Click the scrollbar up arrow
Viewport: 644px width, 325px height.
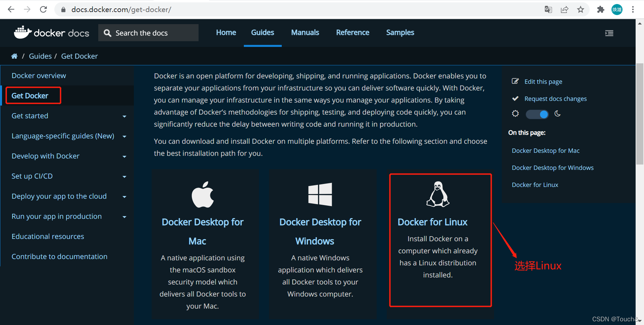coord(640,23)
